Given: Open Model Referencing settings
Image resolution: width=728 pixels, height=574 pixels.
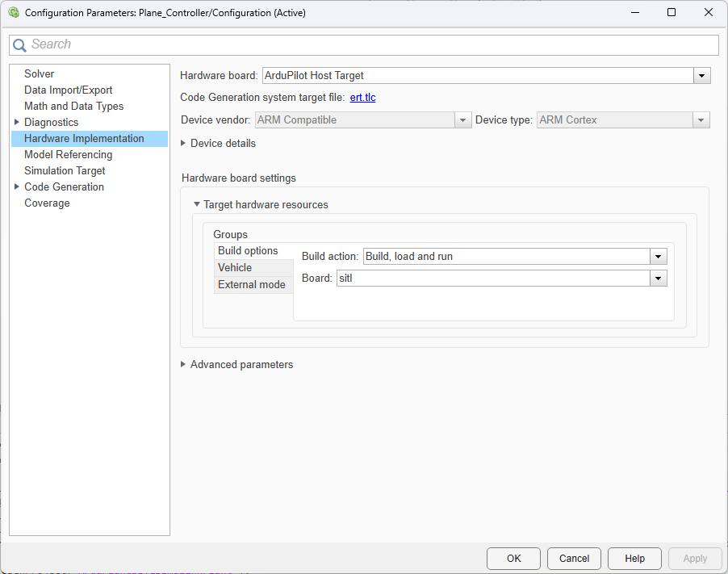Looking at the screenshot, I should pyautogui.click(x=69, y=155).
